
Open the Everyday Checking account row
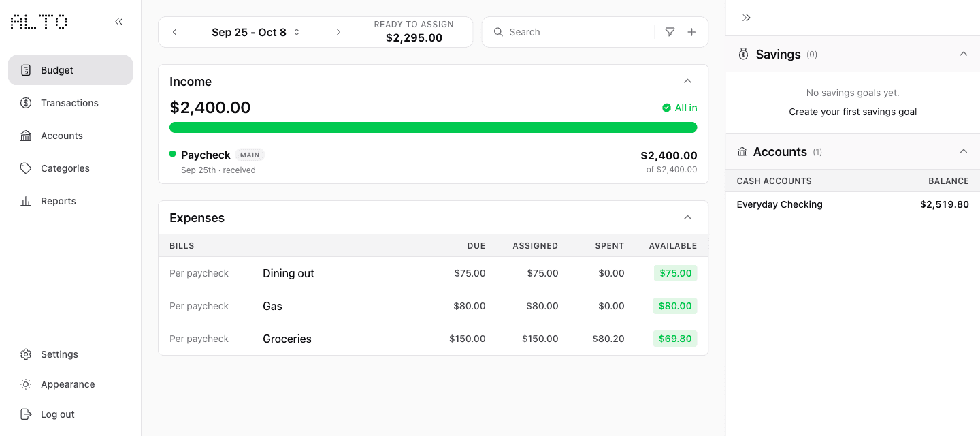(x=853, y=204)
